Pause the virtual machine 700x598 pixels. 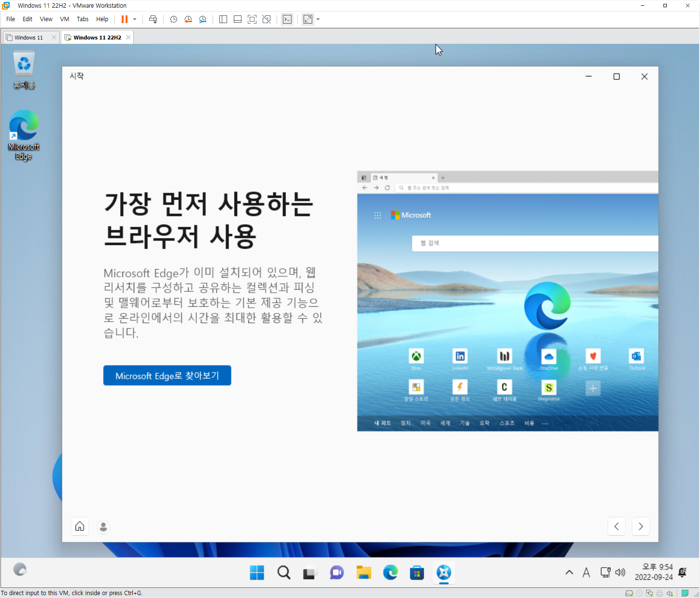pos(125,19)
